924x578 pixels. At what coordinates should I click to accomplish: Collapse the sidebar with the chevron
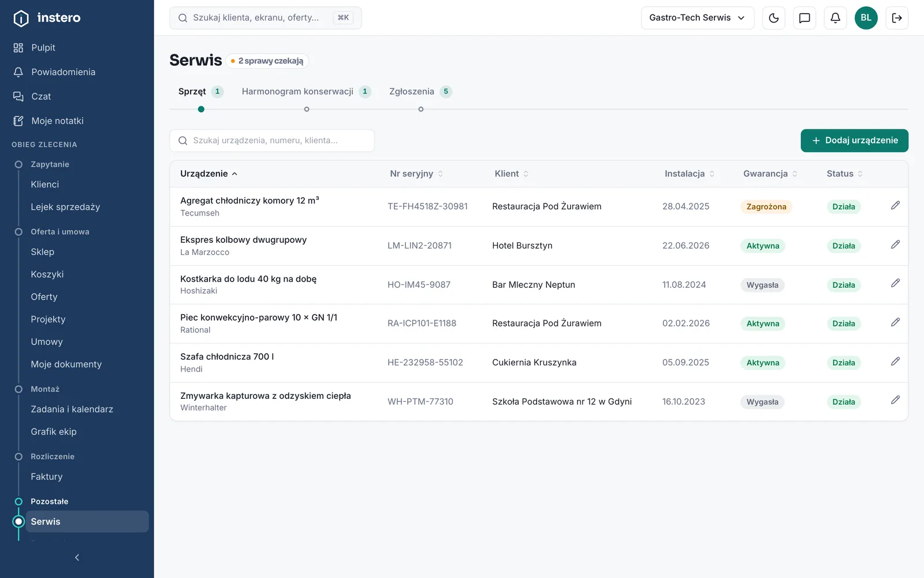point(77,557)
